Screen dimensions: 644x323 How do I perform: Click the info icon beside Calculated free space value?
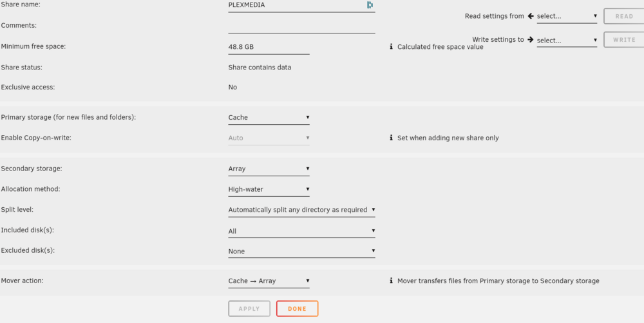tap(391, 47)
